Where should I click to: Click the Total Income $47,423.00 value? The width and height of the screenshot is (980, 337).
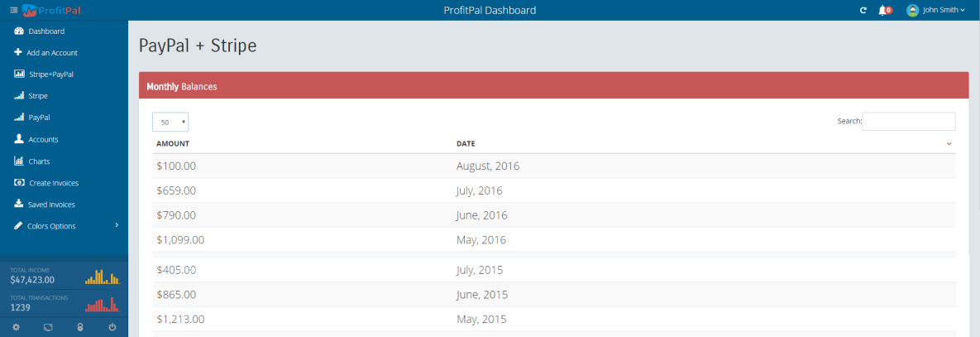[32, 280]
